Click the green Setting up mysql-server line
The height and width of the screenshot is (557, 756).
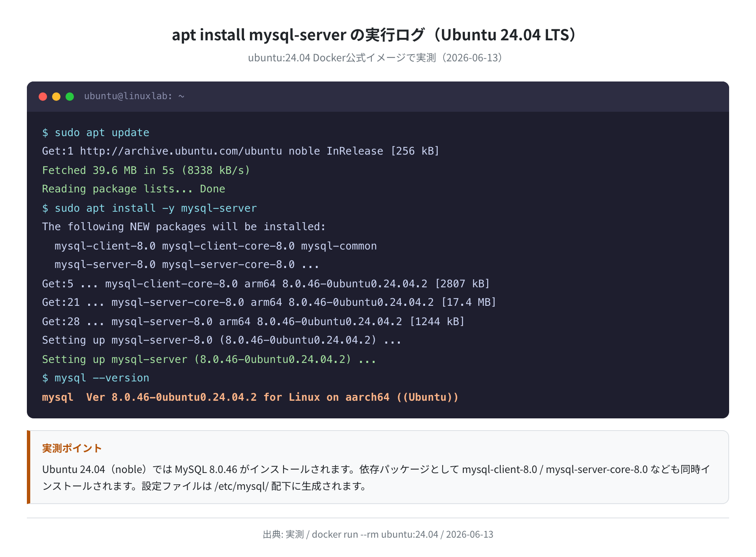click(x=209, y=359)
